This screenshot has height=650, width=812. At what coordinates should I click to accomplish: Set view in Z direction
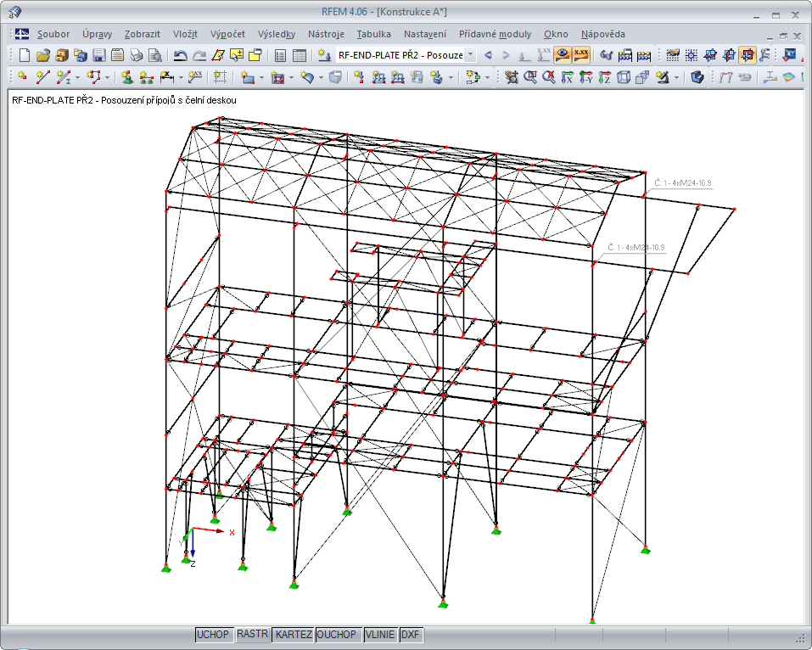tap(604, 77)
